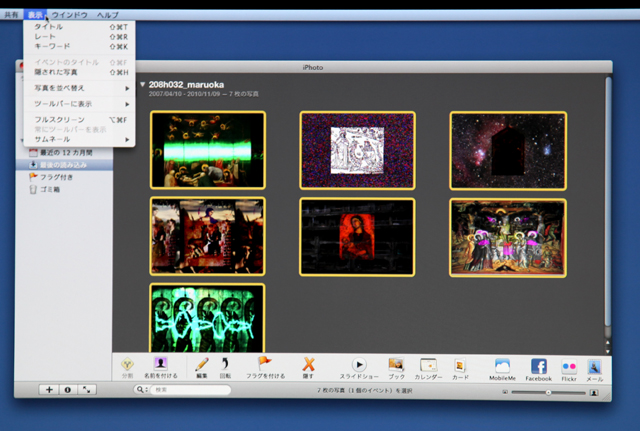Click the フラグを付ける flag icon
Screen dimensions: 640x431
[264, 363]
